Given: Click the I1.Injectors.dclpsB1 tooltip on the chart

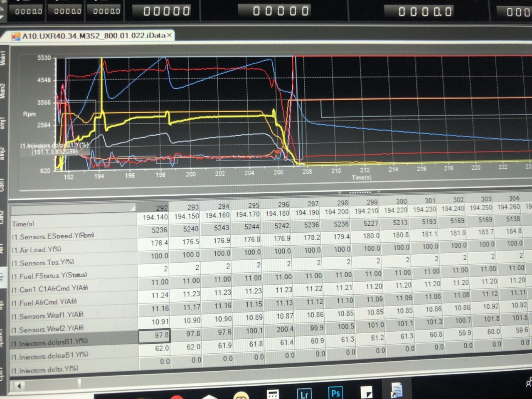Looking at the screenshot, I should pyautogui.click(x=54, y=148).
